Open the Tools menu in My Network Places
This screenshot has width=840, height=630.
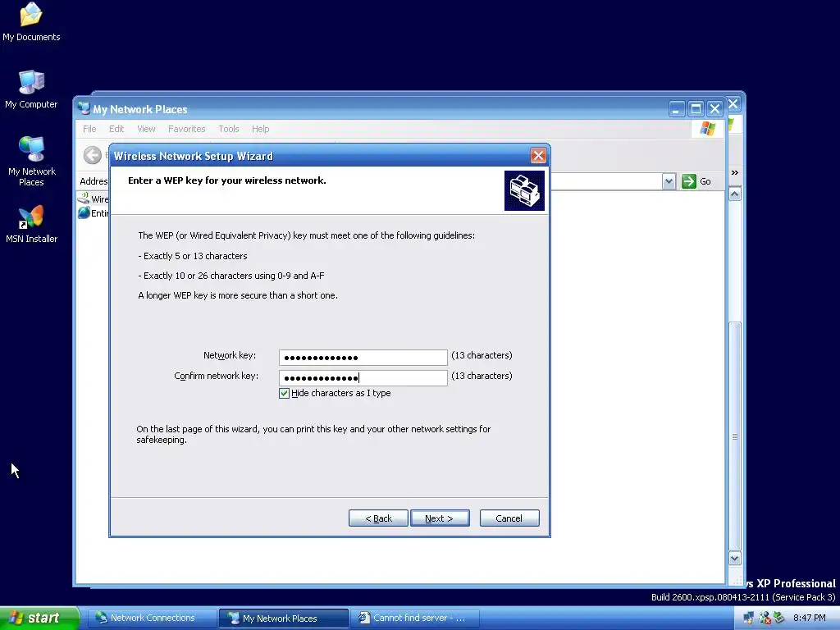(x=228, y=129)
